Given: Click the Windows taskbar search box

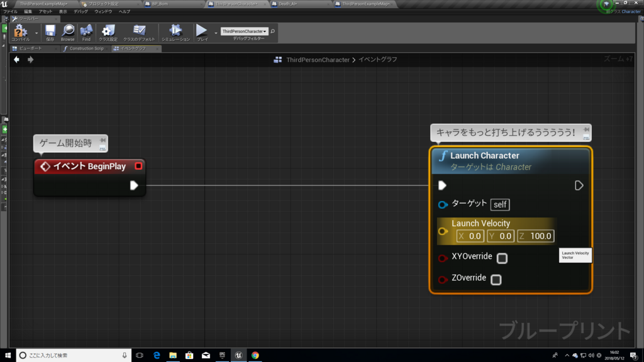Looking at the screenshot, I should click(74, 355).
